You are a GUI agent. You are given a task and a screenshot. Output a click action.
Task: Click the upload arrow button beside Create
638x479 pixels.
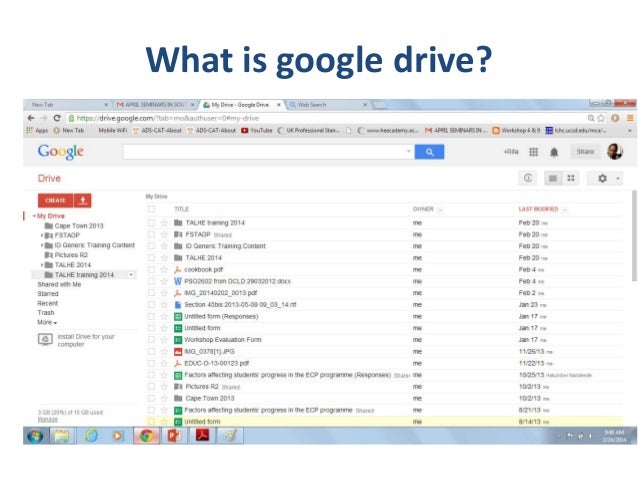(83, 200)
